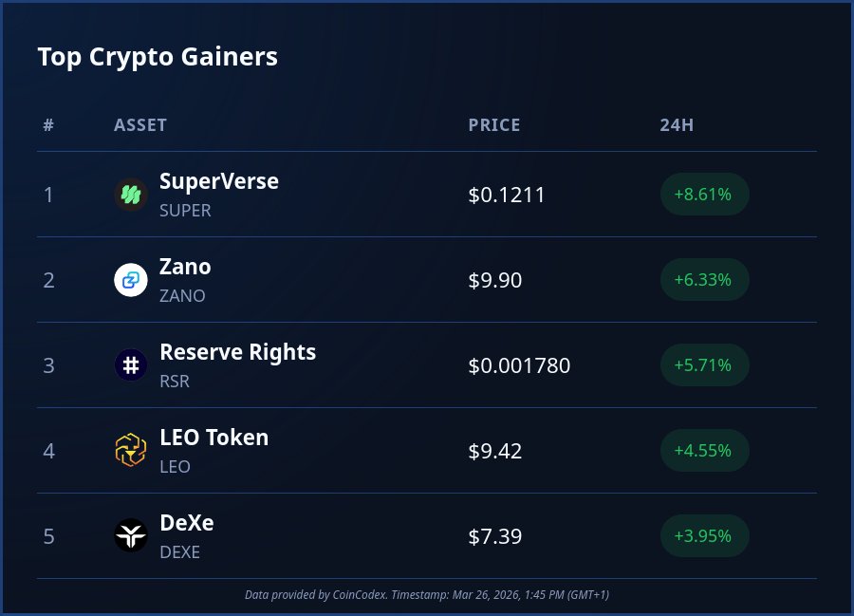
Task: Open the Zano asset name link
Action: [x=185, y=267]
